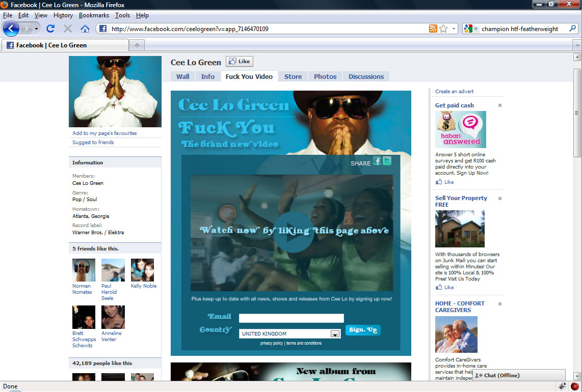Open the Tools menu
This screenshot has width=582, height=392.
point(122,15)
